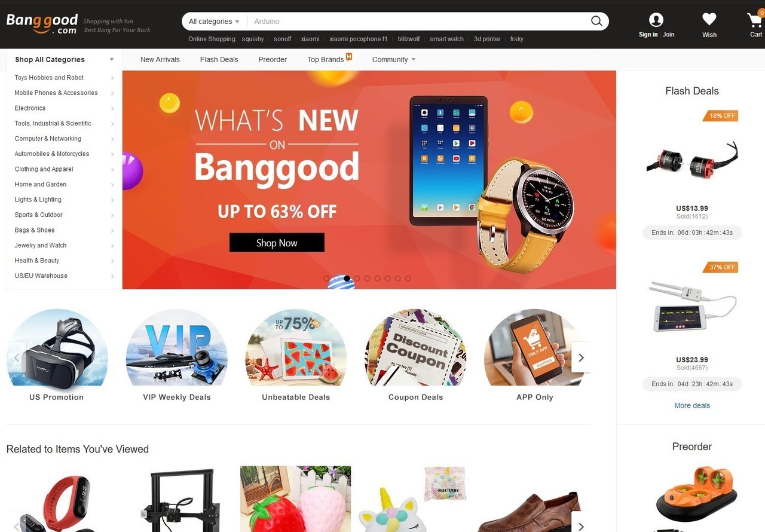Screen dimensions: 765x532
Task: Click the Sign in user icon
Action: 656,20
